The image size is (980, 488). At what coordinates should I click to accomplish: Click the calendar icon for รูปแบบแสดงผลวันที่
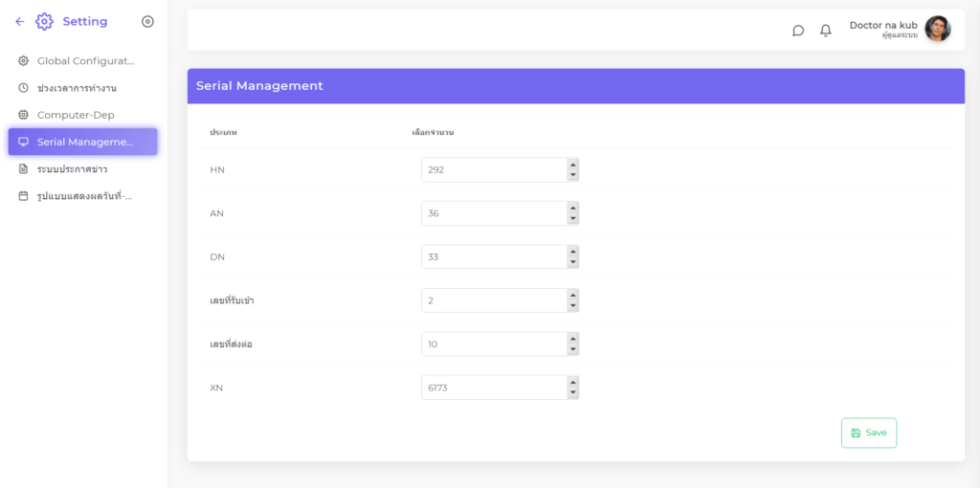[24, 196]
